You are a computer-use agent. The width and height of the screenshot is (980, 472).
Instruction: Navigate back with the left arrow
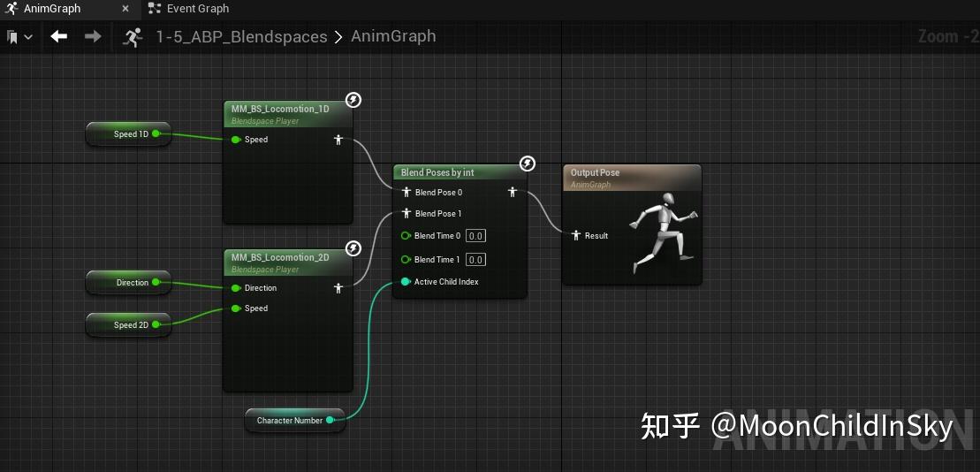58,37
